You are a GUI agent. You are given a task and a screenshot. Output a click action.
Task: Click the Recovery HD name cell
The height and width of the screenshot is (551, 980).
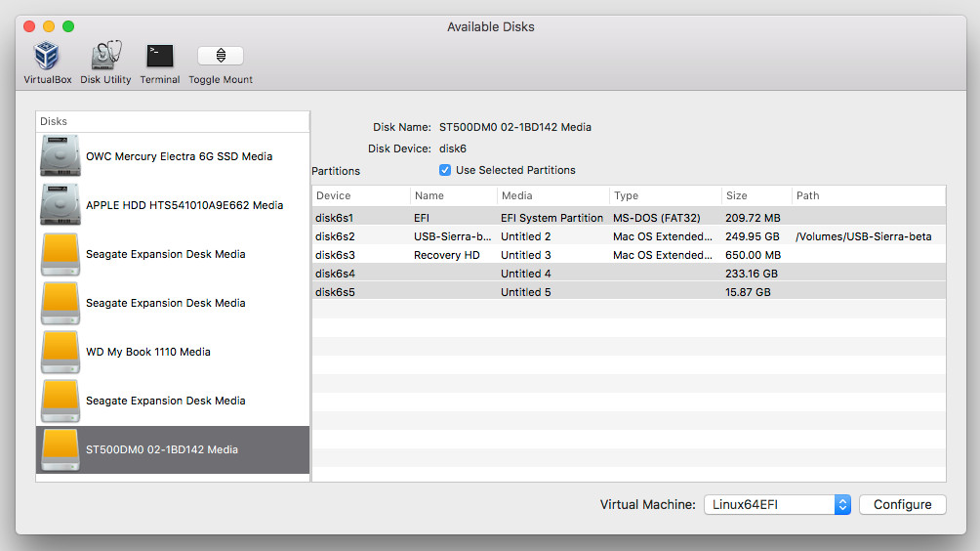447,255
